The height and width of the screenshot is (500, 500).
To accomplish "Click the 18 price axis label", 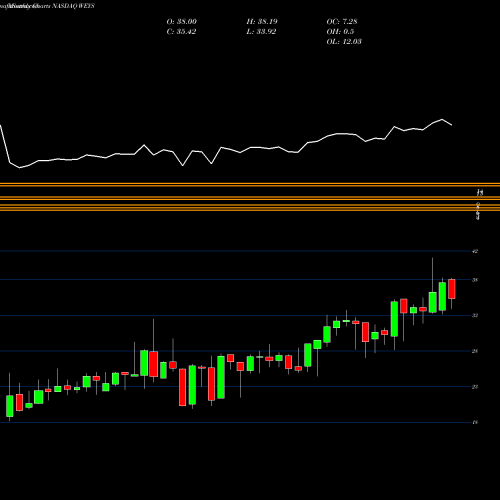I will click(x=475, y=422).
